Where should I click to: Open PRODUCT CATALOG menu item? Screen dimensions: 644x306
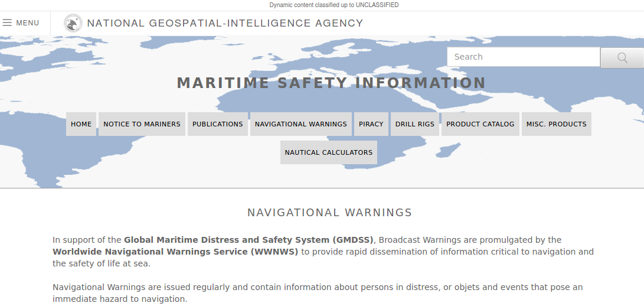[480, 124]
